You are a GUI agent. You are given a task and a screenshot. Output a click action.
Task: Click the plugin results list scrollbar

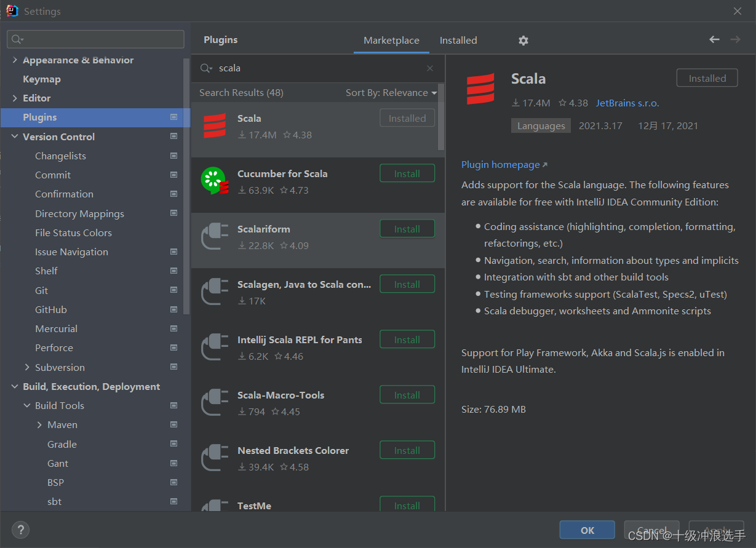[440, 117]
